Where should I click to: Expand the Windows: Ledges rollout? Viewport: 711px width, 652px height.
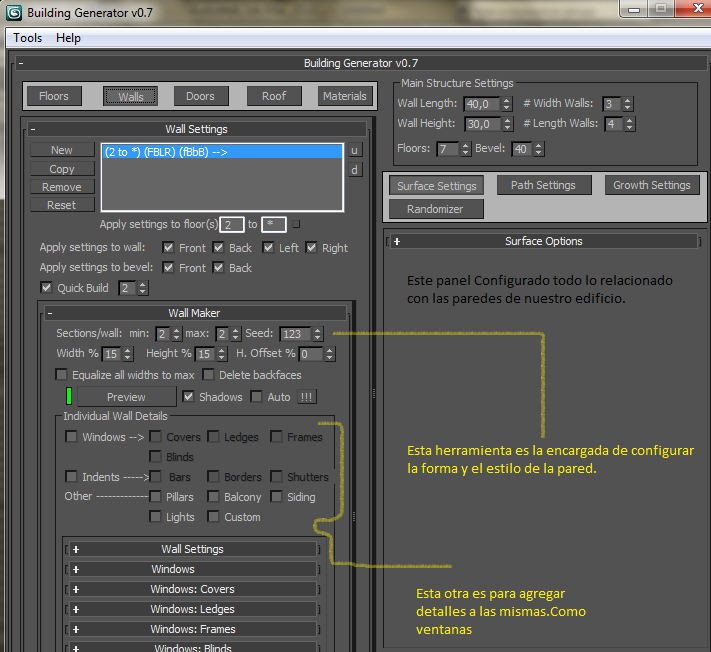point(76,609)
